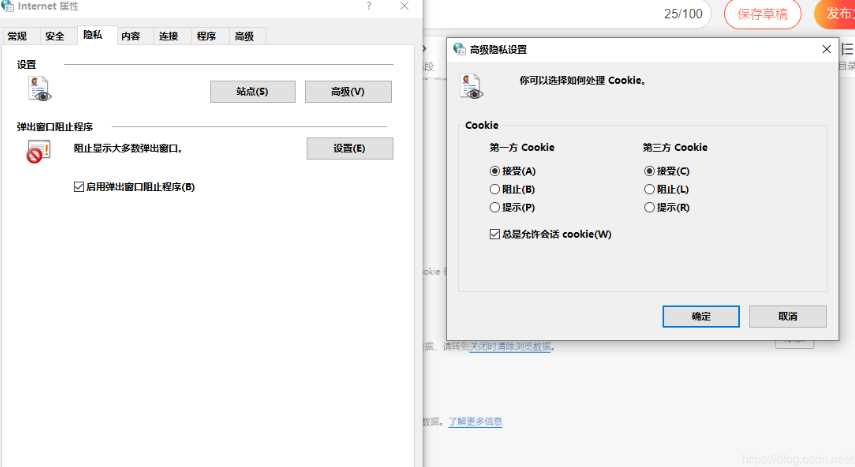The image size is (855, 467).
Task: Open the 了解更多信息 link
Action: (475, 421)
